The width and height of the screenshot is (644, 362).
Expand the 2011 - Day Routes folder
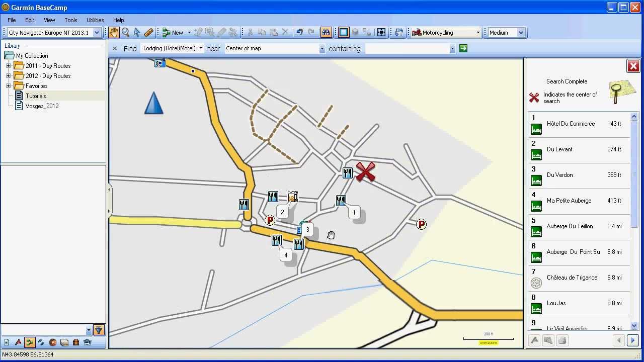click(x=8, y=66)
